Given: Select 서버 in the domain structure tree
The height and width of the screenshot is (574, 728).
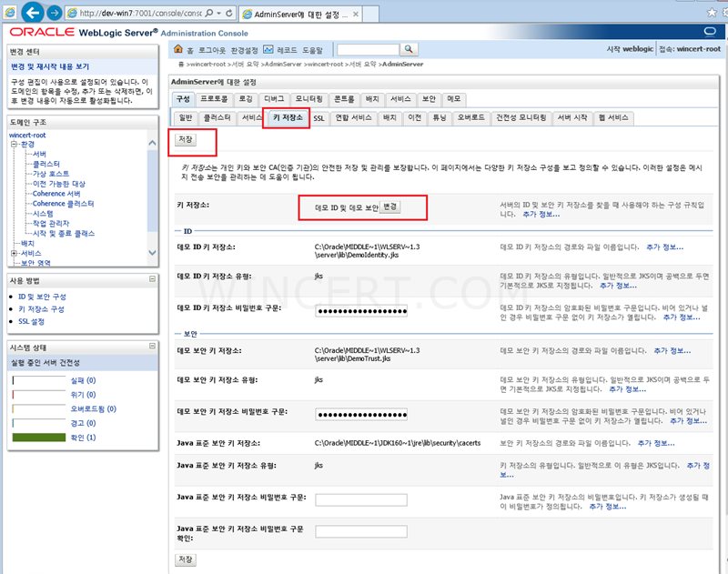Looking at the screenshot, I should (39, 154).
